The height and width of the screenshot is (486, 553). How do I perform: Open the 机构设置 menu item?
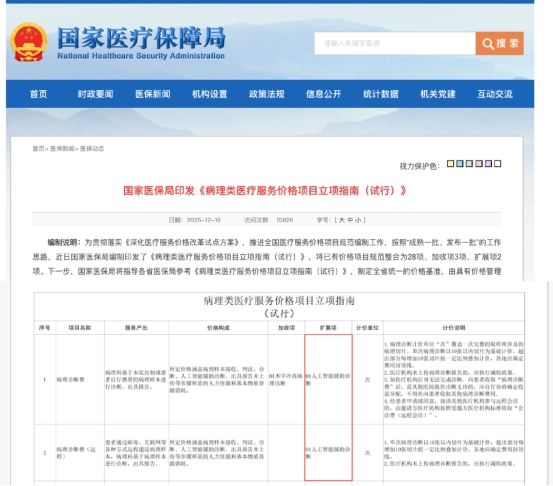click(209, 94)
